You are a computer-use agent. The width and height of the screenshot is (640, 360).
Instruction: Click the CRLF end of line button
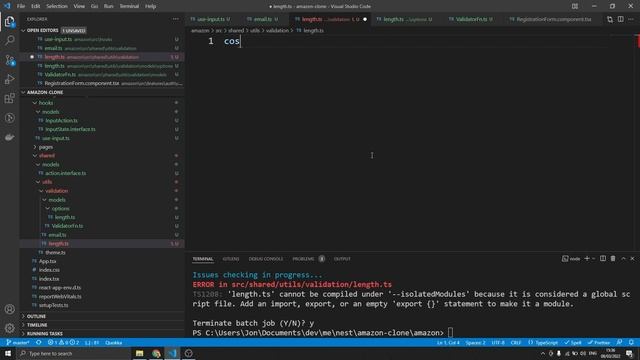pos(516,342)
